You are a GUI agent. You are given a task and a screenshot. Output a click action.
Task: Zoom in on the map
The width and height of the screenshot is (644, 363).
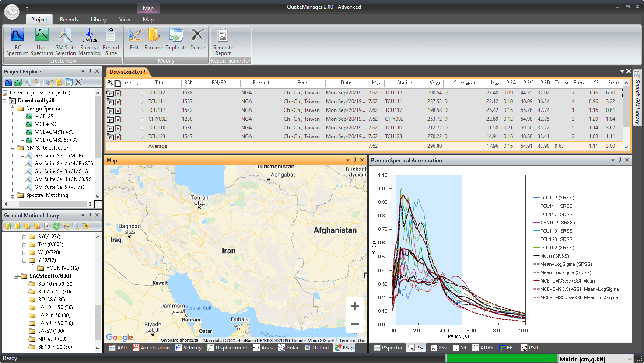[x=355, y=306]
